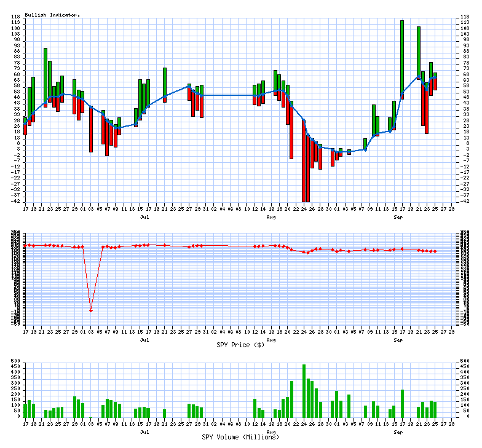Click the Aug label under the bullish chart
This screenshot has height=448, width=482.
coord(271,218)
